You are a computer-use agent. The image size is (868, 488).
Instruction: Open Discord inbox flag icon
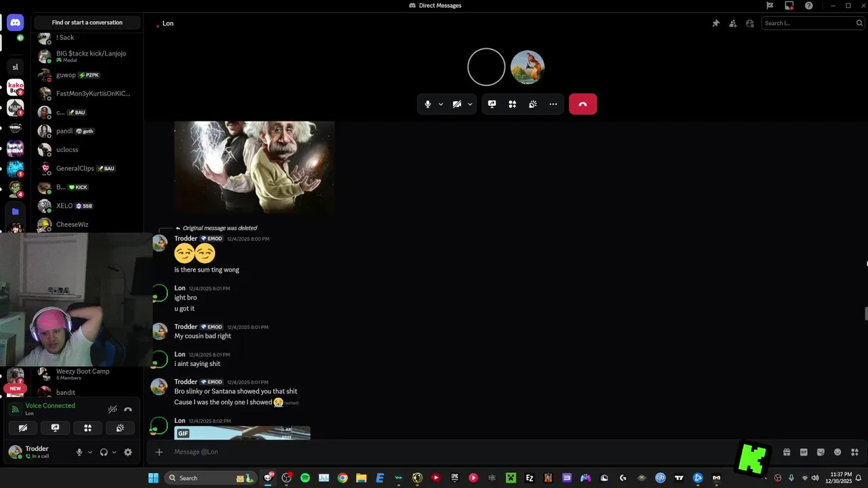tap(770, 5)
